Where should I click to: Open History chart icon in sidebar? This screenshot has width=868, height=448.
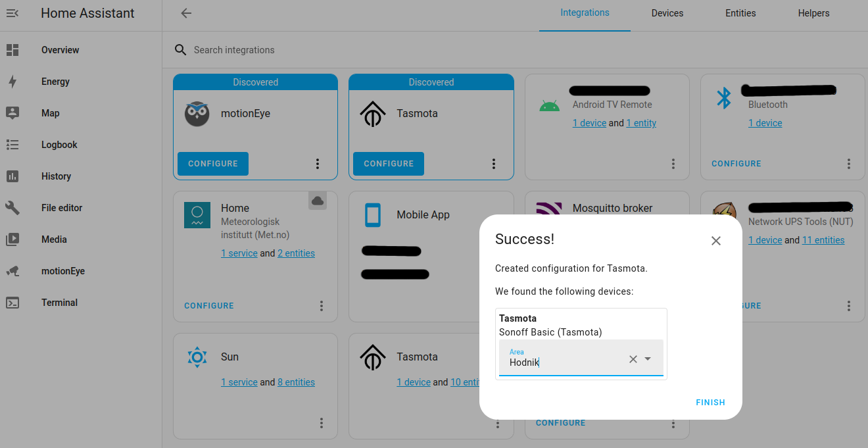12,176
